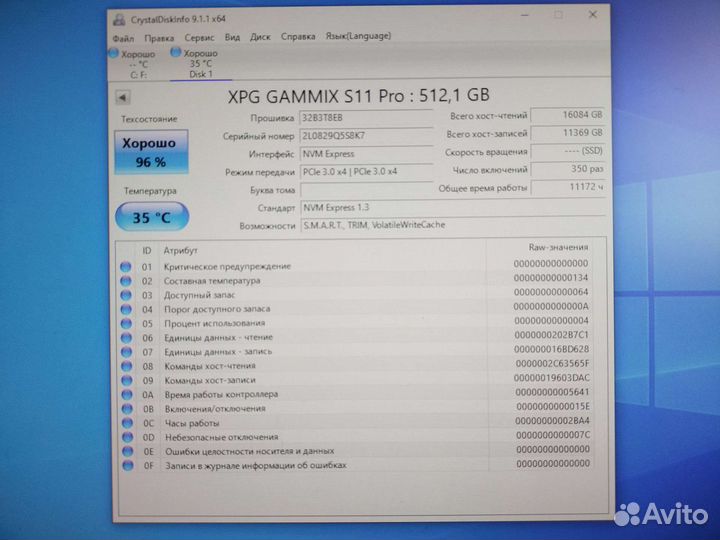Click status icon for attribute 0E row
720x540 pixels.
[128, 452]
